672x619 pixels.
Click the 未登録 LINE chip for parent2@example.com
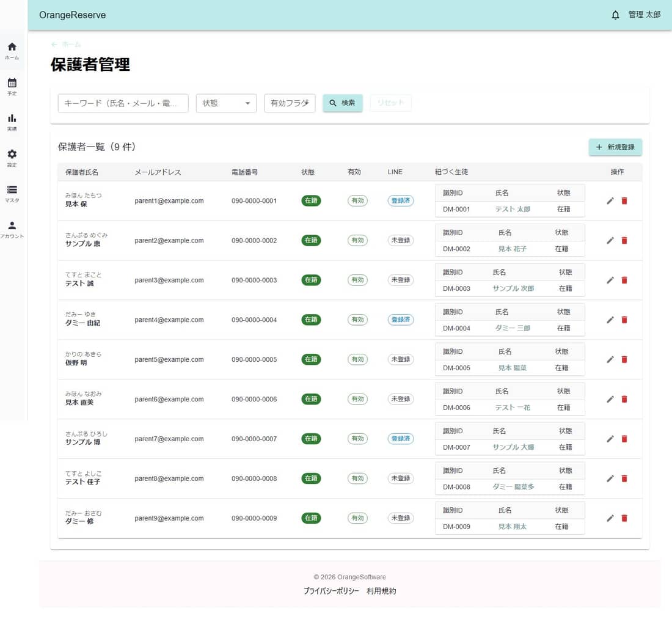tap(401, 241)
